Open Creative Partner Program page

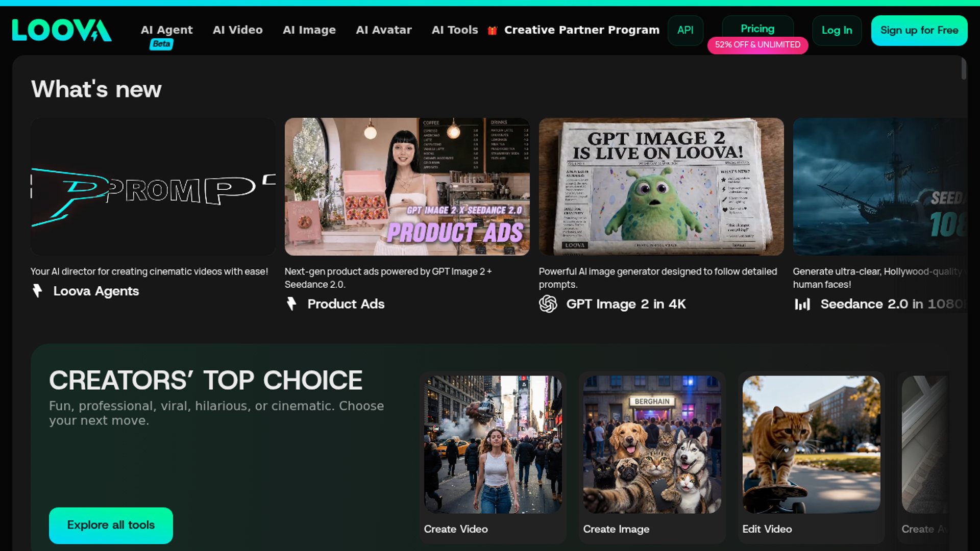(x=582, y=30)
